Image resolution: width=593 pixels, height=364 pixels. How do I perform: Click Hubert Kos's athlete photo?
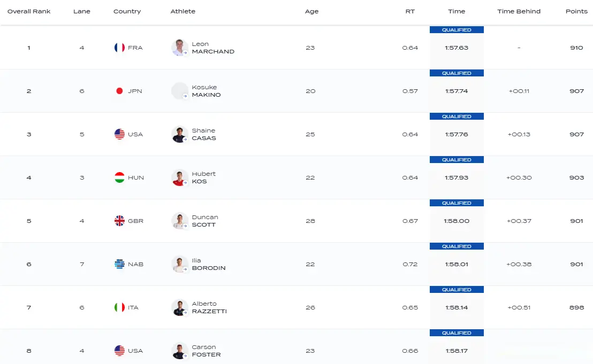[179, 177]
